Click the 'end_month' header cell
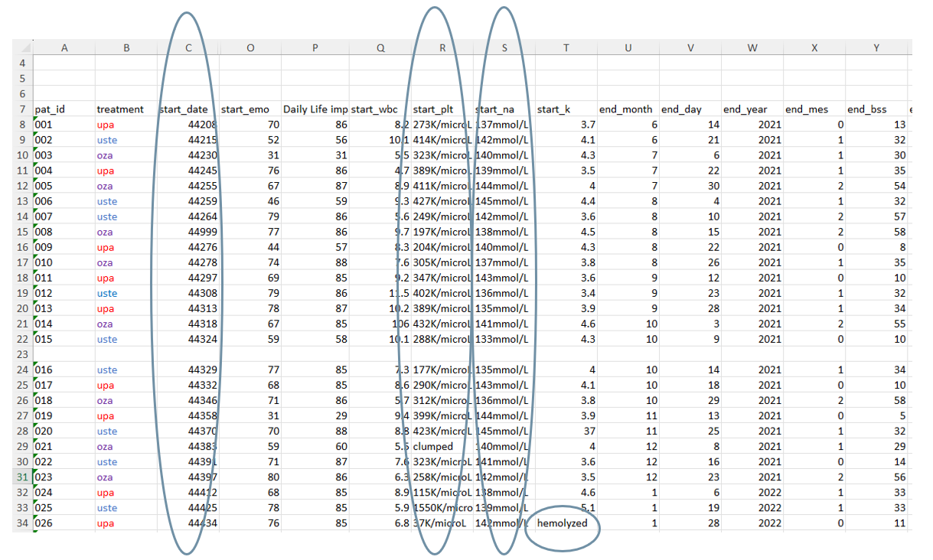The width and height of the screenshot is (933, 560). [628, 109]
